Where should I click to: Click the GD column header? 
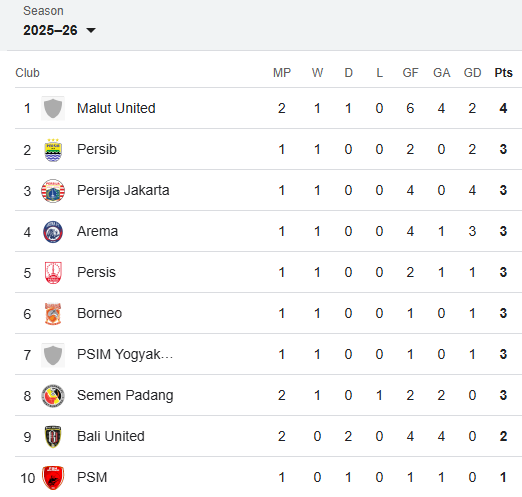pos(472,73)
